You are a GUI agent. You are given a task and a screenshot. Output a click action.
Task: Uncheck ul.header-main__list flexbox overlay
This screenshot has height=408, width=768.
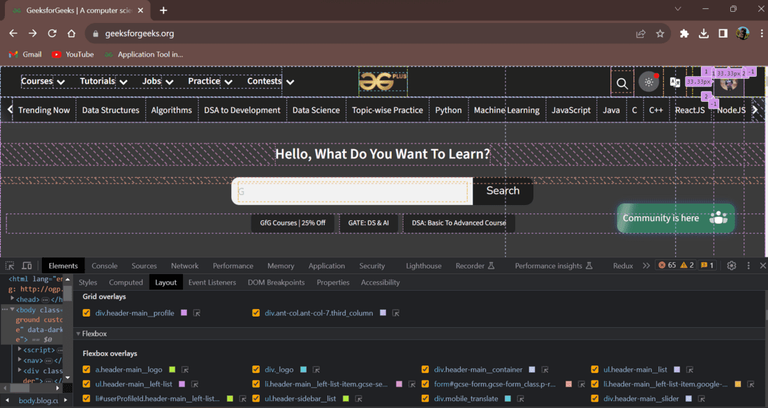(595, 370)
